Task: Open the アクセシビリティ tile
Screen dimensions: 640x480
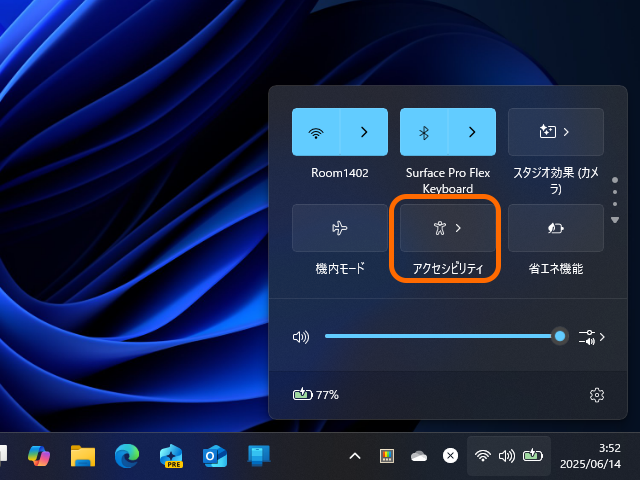Action: point(448,228)
